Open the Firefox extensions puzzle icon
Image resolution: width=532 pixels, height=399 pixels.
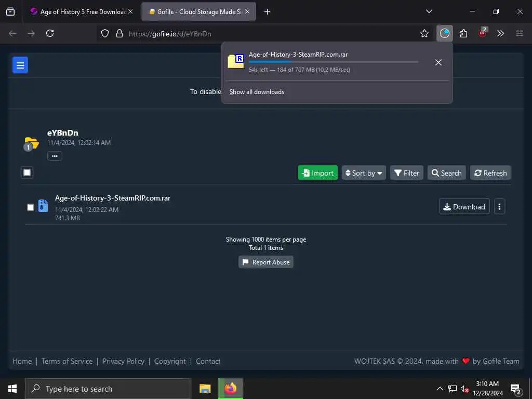463,33
